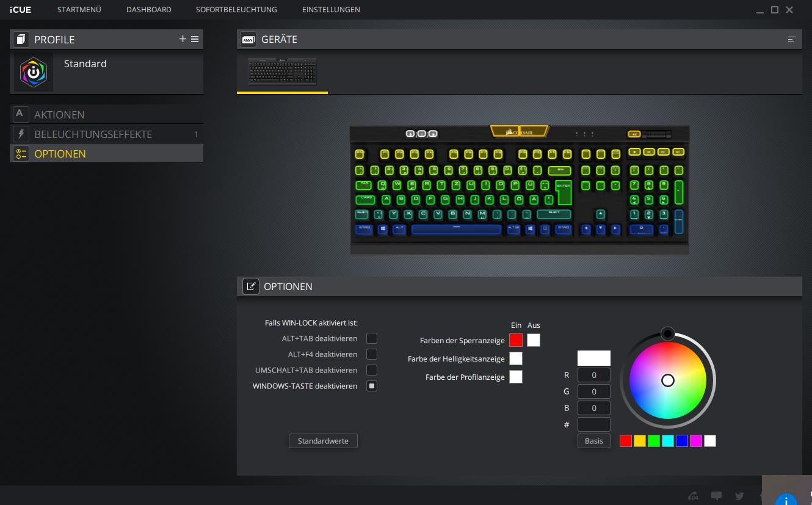This screenshot has width=812, height=505.
Task: Select the numpad 0 key on keyboard image
Action: coord(641,229)
